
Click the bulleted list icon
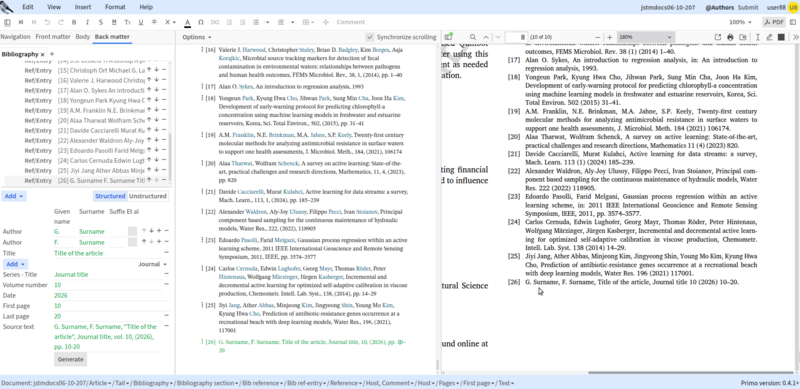point(256,22)
